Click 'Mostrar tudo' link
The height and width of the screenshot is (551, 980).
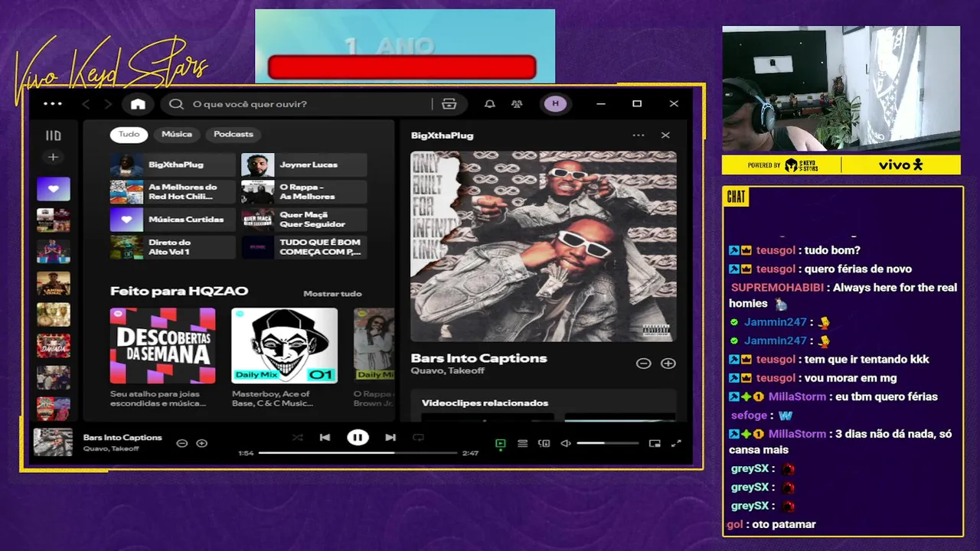tap(332, 294)
